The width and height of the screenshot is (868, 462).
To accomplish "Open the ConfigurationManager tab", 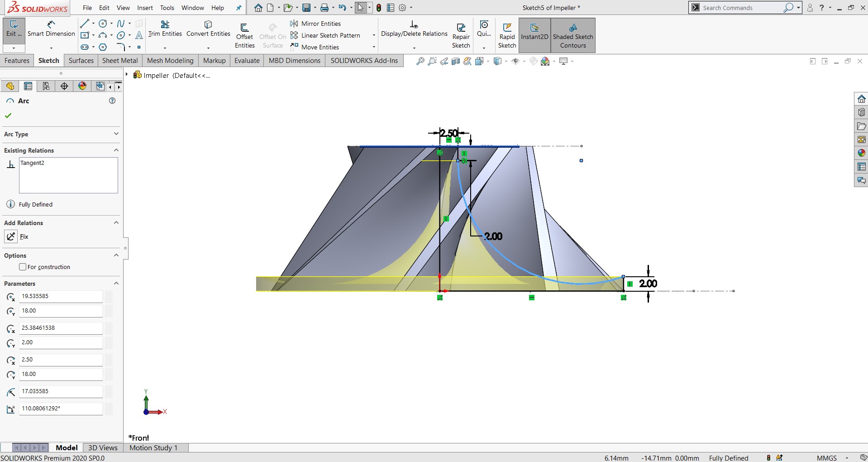I will pos(46,86).
